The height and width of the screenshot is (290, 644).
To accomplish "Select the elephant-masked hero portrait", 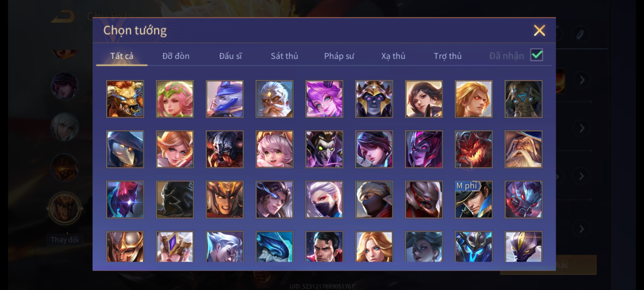I will coord(524,99).
